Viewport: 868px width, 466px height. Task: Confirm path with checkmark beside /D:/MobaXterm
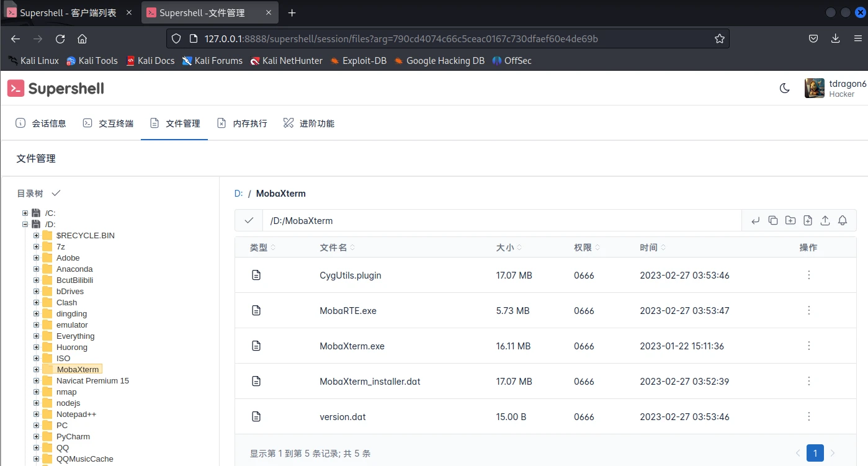[x=249, y=220]
